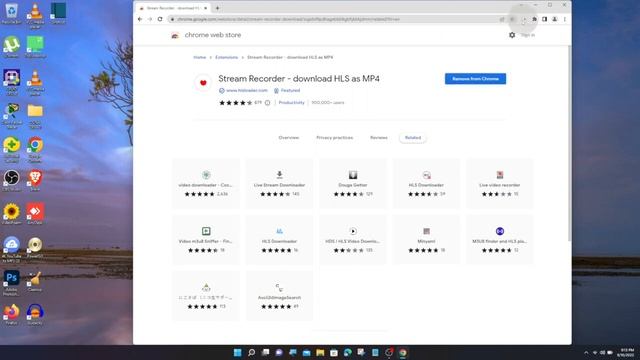This screenshot has width=640, height=360.
Task: Click the Extensions breadcrumb link
Action: tap(227, 58)
